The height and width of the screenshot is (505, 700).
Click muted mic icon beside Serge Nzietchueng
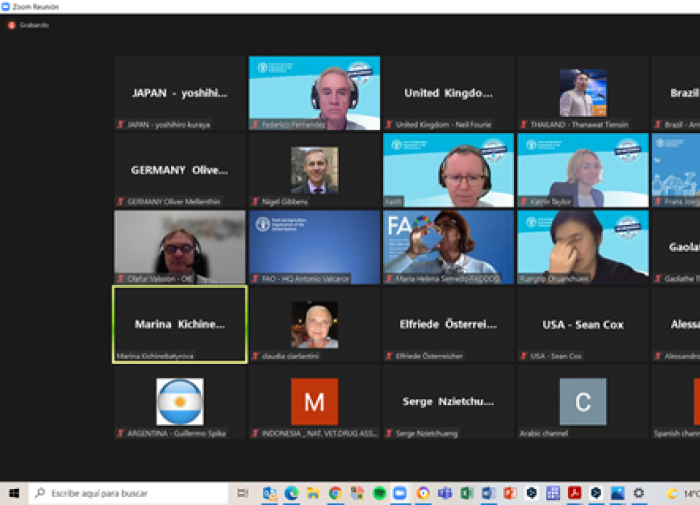389,433
